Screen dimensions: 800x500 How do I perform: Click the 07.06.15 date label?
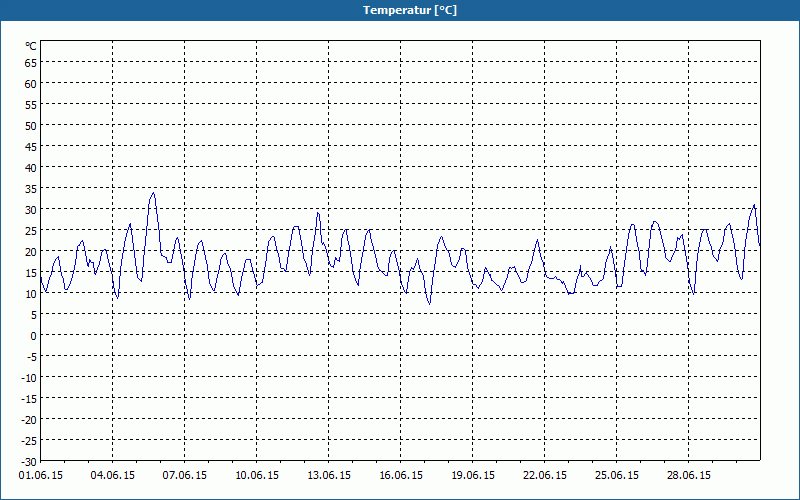point(185,476)
